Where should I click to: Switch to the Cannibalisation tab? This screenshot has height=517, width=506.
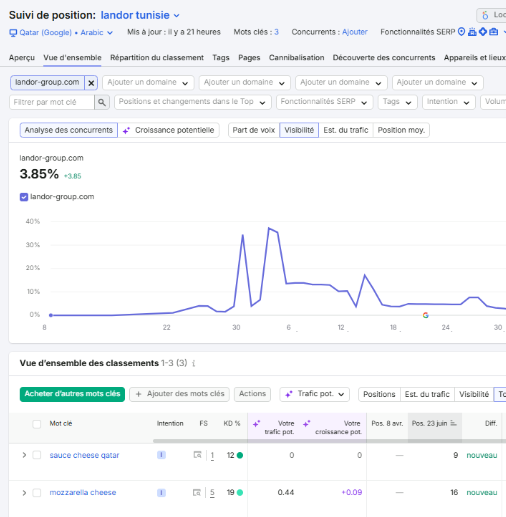tap(296, 58)
